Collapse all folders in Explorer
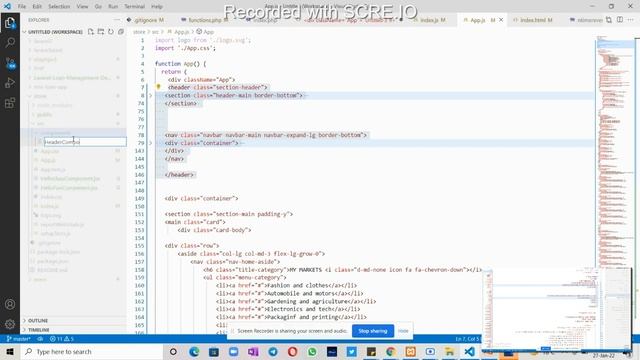Image resolution: width=640 pixels, height=360 pixels. coord(121,31)
